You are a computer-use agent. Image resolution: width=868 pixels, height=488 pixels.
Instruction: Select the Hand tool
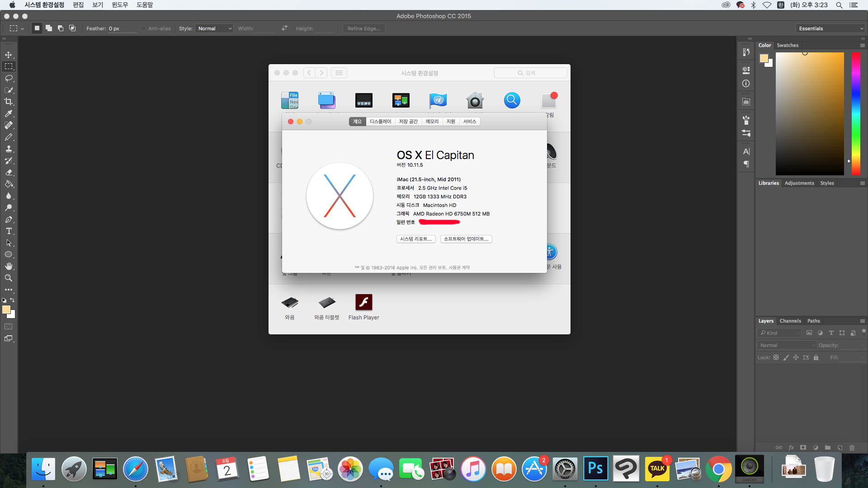coord(9,266)
